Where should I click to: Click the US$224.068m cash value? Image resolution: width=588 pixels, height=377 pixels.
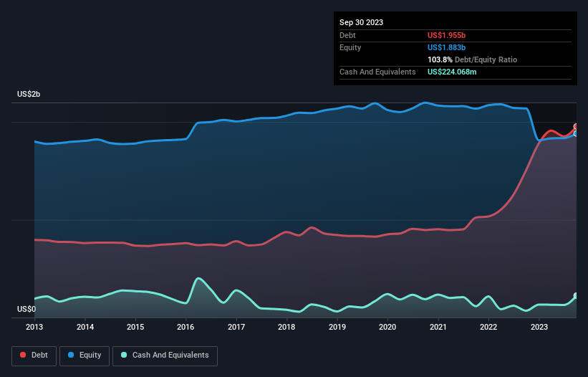(452, 72)
